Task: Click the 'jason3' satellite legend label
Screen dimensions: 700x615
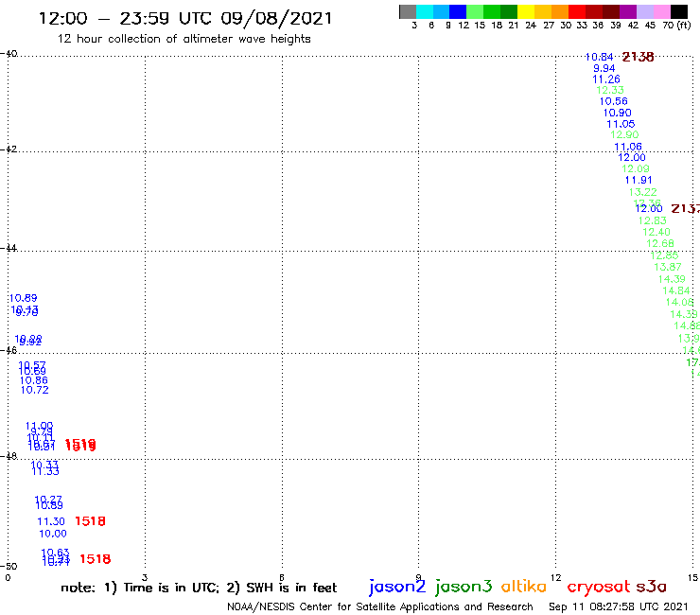Action: click(464, 587)
